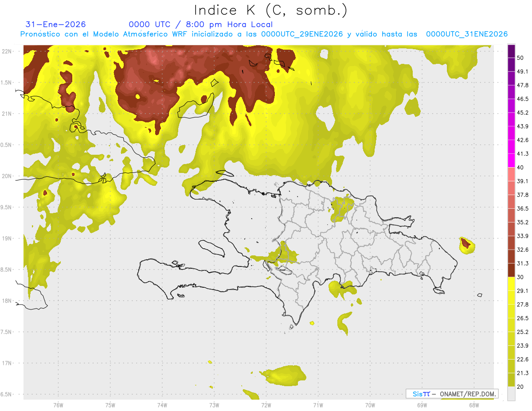Click the magenta legend band between 41.3 and 42.6
Image resolution: width=532 pixels, height=411 pixels.
511,147
